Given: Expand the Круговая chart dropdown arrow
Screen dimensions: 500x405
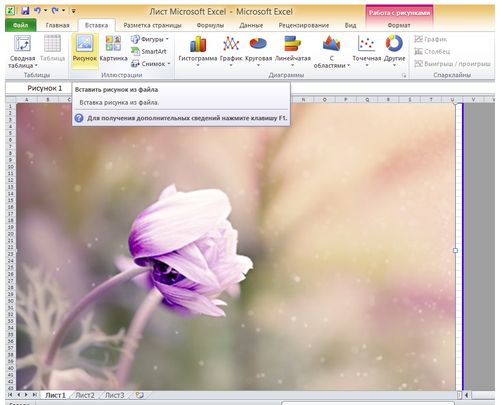Looking at the screenshot, I should point(258,65).
